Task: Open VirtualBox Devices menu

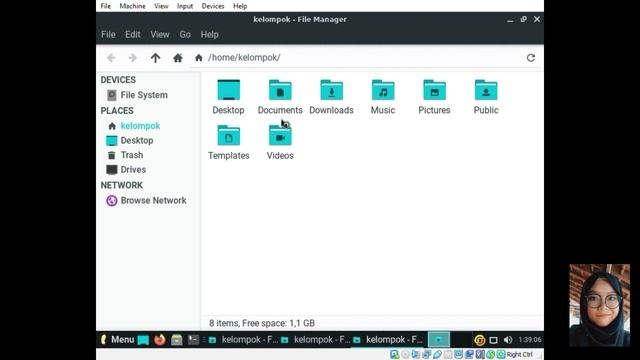Action: click(213, 6)
